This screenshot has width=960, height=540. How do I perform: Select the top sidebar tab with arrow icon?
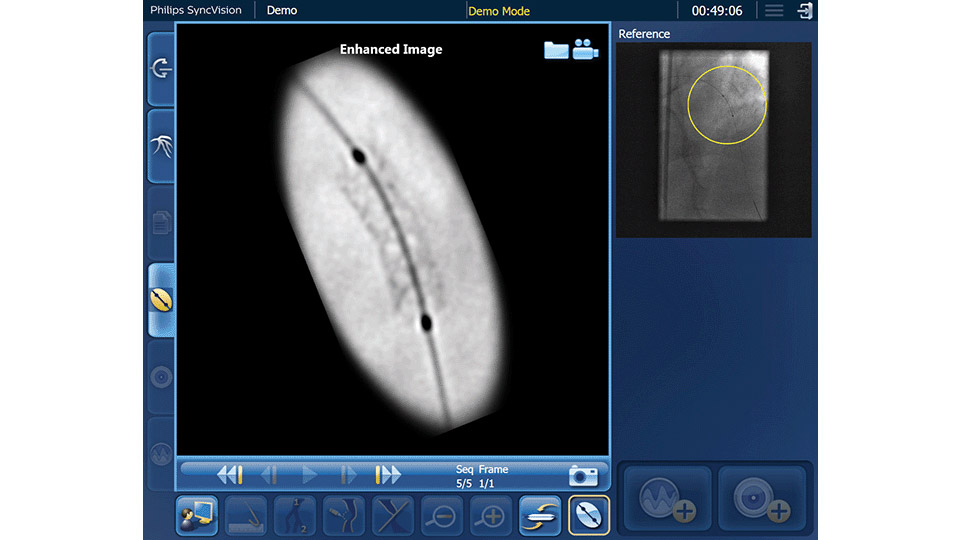161,69
